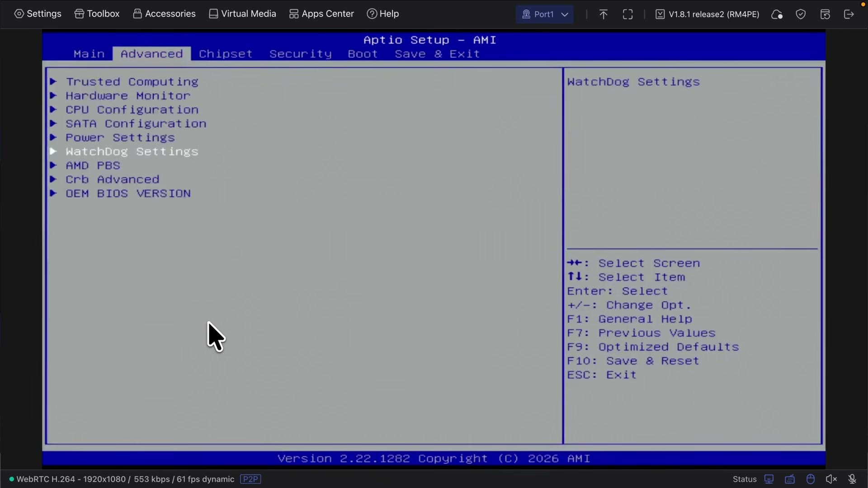This screenshot has width=868, height=488.
Task: Open CPU Configuration submenu
Action: 132,110
